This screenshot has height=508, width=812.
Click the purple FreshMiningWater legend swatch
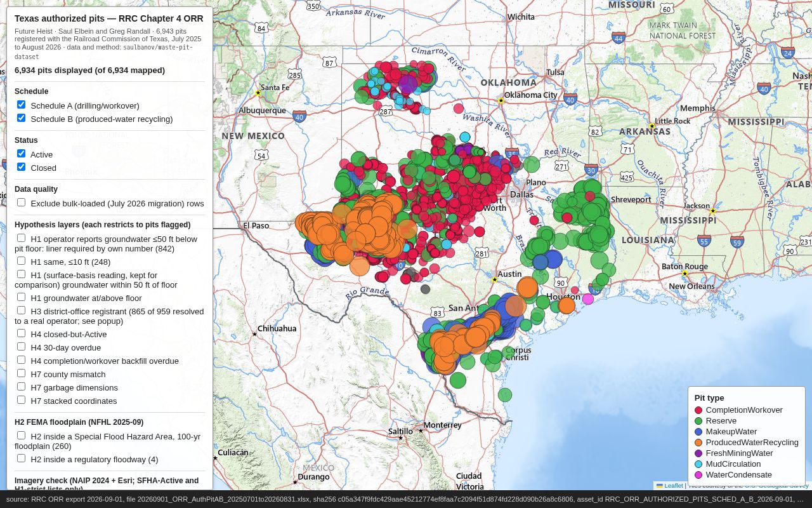click(x=698, y=453)
